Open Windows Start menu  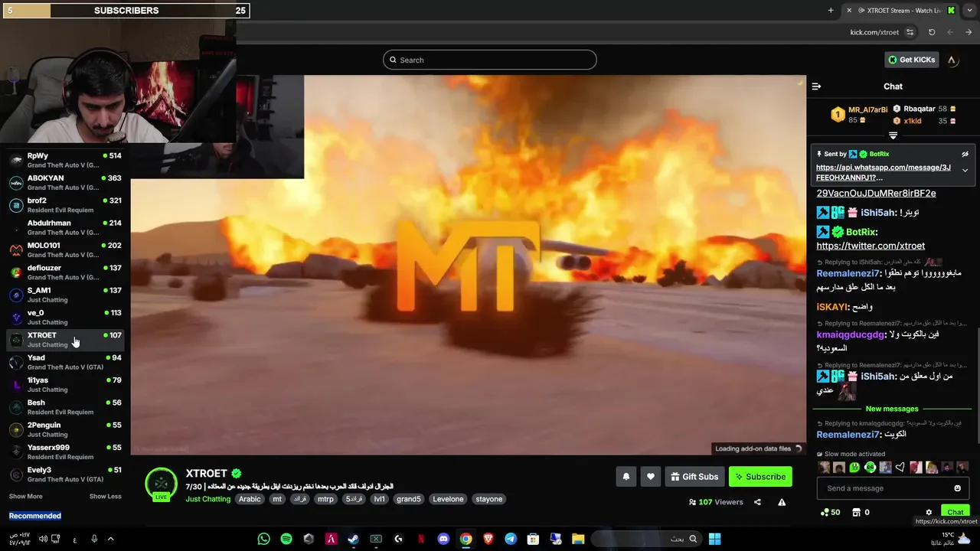714,539
